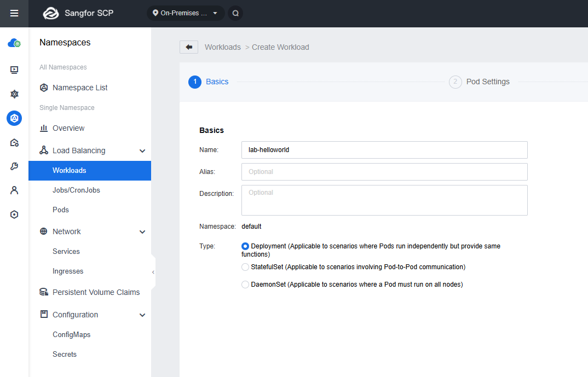Image resolution: width=588 pixels, height=377 pixels.
Task: Open the hexagon settings icon at rail bottom
Action: click(x=14, y=214)
